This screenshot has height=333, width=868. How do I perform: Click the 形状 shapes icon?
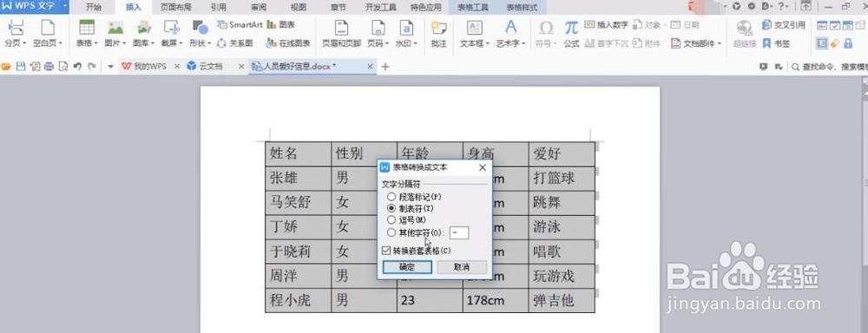point(200,28)
